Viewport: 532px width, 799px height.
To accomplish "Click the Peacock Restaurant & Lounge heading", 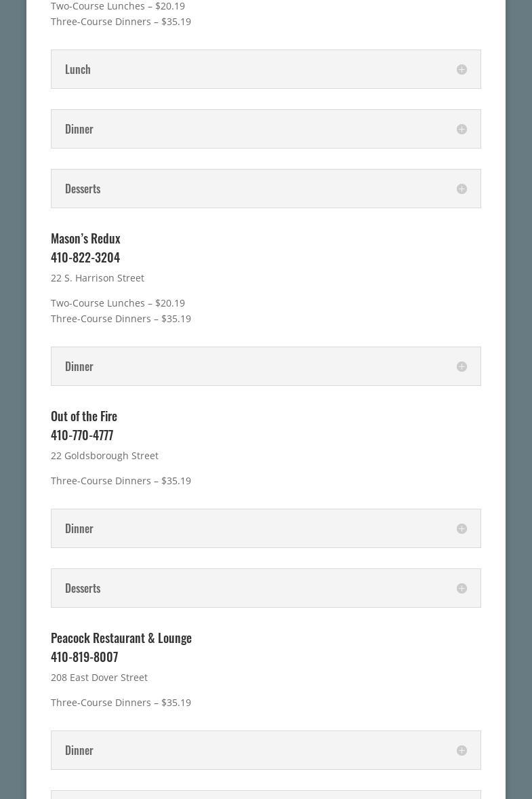I will [x=121, y=638].
